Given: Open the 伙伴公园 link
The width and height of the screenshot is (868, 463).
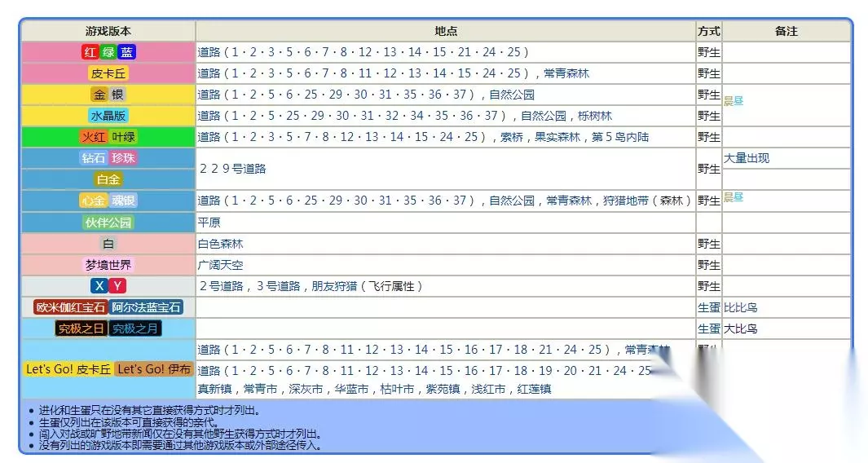Looking at the screenshot, I should [x=108, y=223].
